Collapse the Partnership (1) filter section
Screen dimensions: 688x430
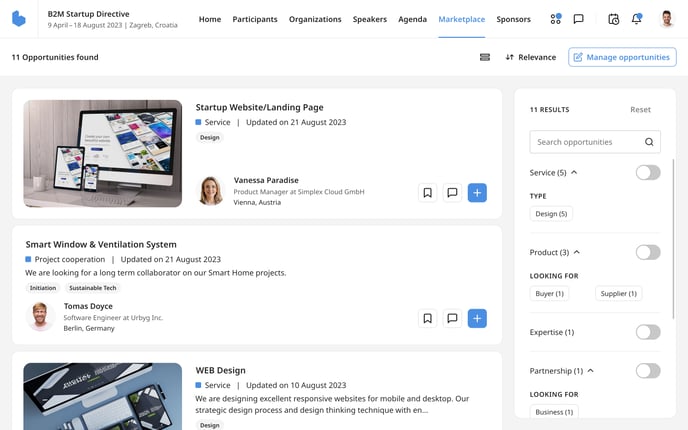pos(591,371)
